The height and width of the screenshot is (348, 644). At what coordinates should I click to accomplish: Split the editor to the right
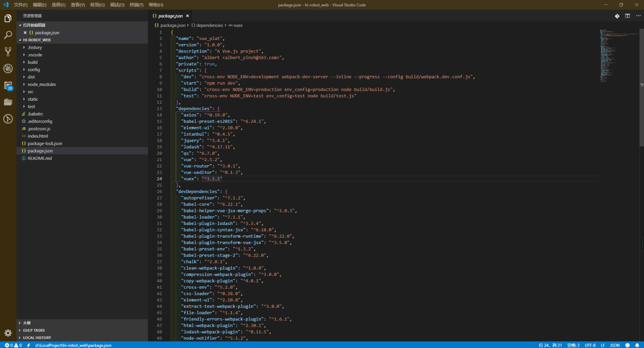pyautogui.click(x=628, y=16)
